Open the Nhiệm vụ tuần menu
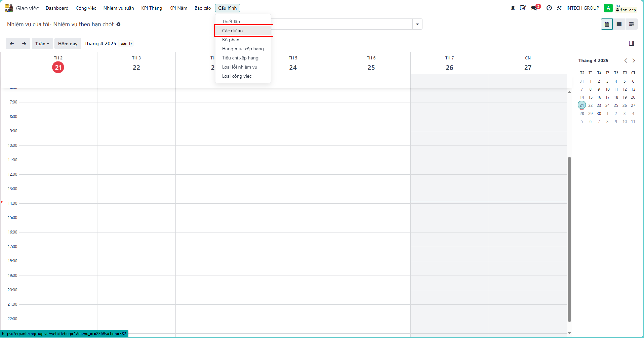This screenshot has height=338, width=644. 119,8
